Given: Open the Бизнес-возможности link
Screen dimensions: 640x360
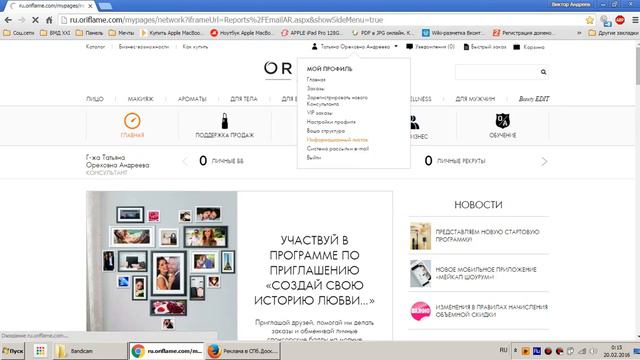Looking at the screenshot, I should click(x=144, y=47).
